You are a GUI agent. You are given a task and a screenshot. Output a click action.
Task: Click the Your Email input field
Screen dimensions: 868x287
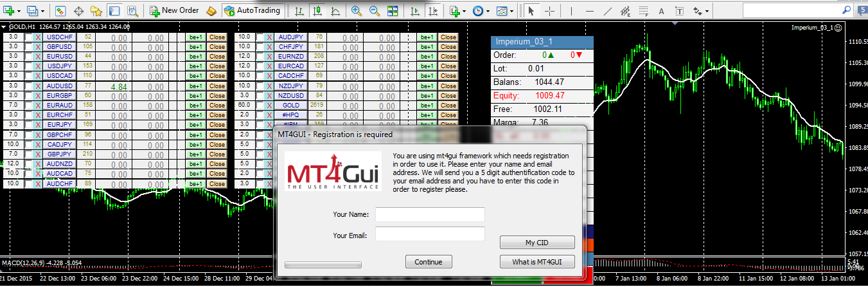point(430,234)
